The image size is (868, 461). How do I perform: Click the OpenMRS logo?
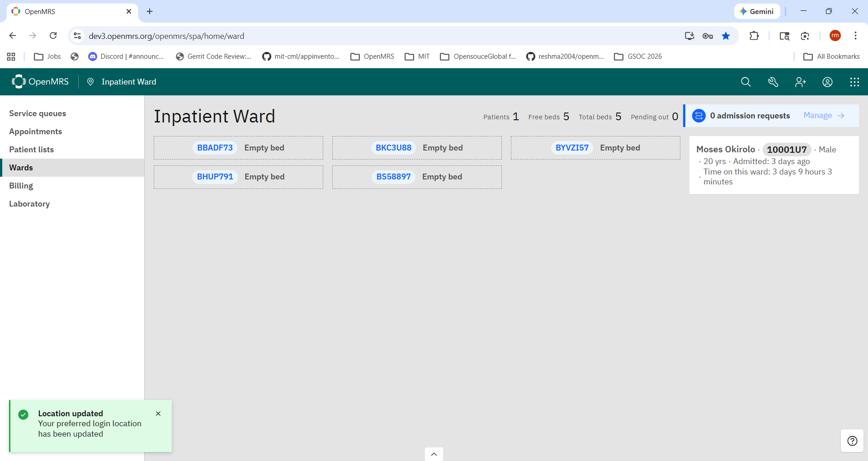click(40, 82)
